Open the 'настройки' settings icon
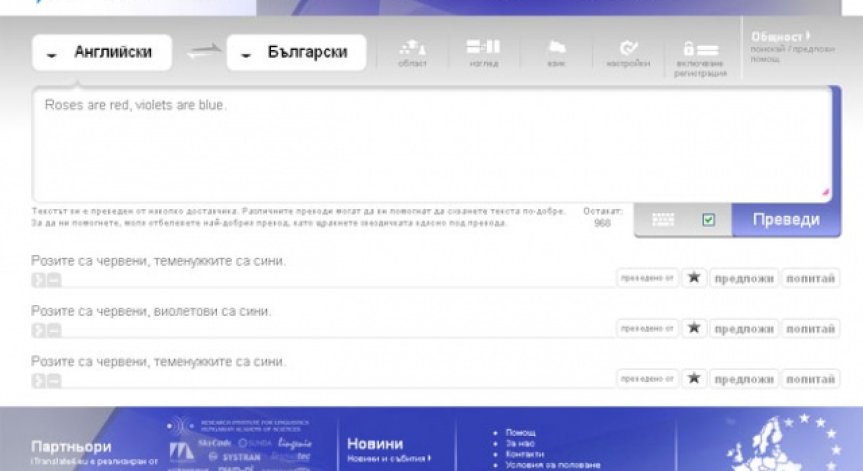This screenshot has height=471, width=863. point(628,53)
